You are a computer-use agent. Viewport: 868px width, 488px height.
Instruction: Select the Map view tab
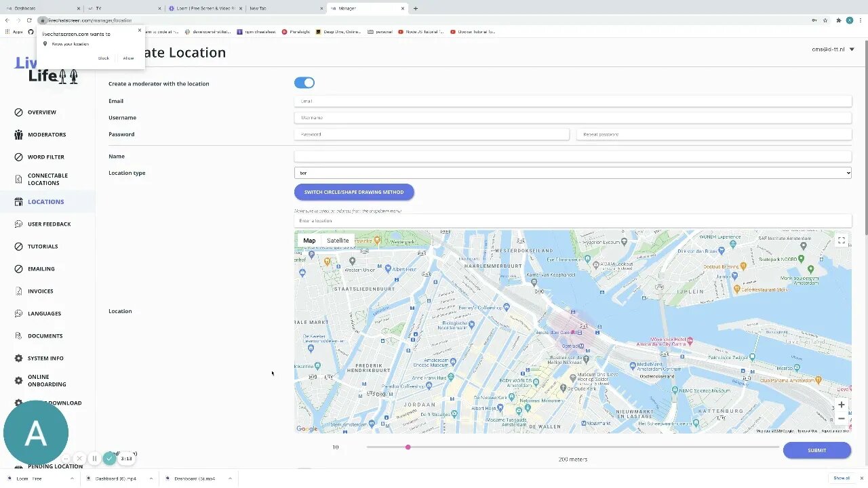click(x=309, y=241)
